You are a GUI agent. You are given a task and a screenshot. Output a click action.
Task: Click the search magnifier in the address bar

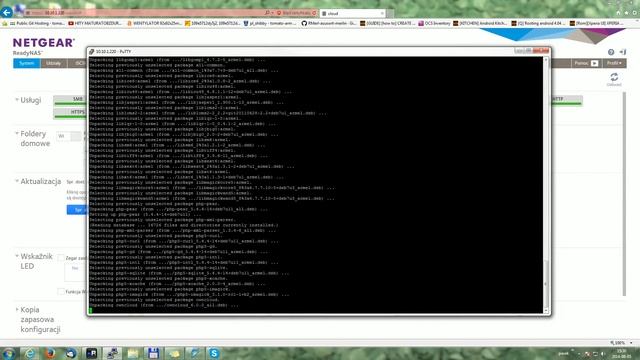(x=267, y=13)
